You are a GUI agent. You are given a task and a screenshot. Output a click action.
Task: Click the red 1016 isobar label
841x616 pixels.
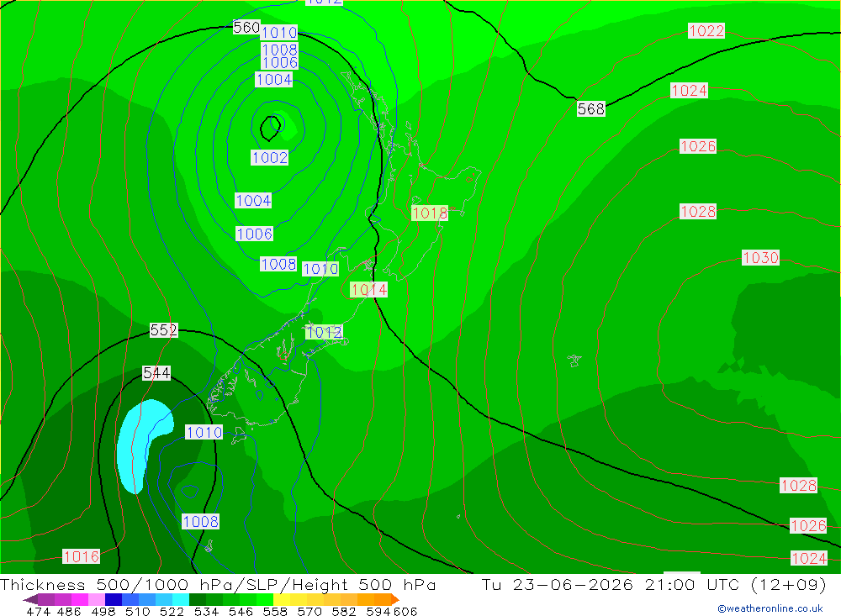point(81,556)
